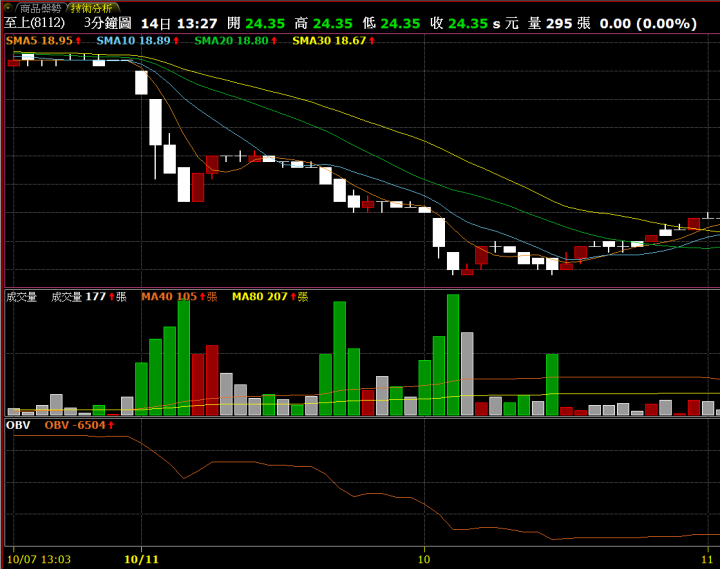Select the SMA30 18.67 indicator label

[x=334, y=41]
